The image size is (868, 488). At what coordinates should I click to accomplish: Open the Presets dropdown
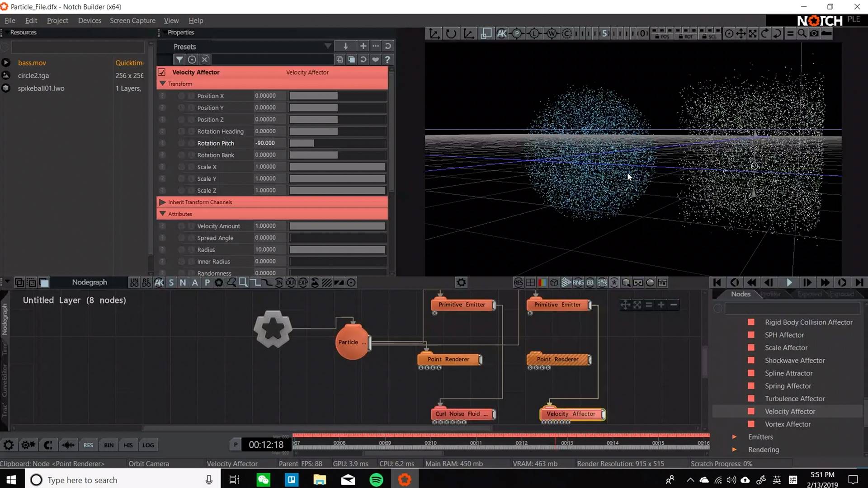tap(328, 46)
